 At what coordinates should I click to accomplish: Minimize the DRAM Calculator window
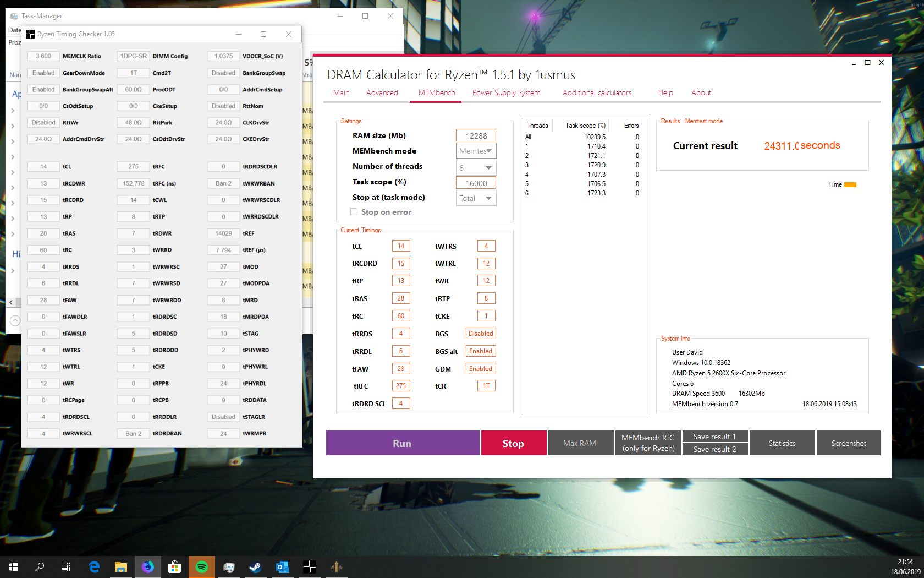click(x=854, y=63)
